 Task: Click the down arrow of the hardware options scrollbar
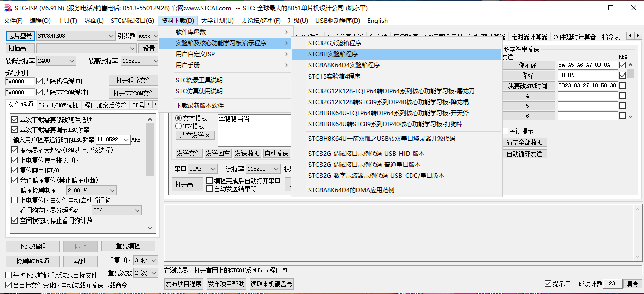tap(150, 228)
